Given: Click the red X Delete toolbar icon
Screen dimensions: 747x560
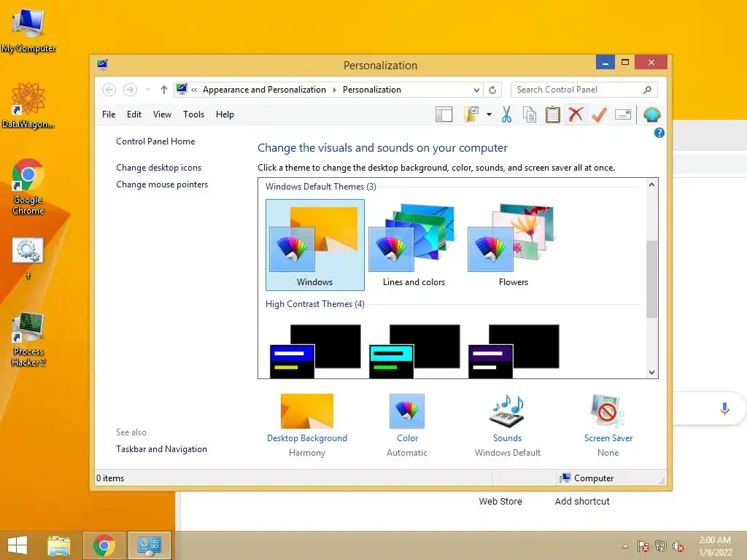Looking at the screenshot, I should coord(576,114).
